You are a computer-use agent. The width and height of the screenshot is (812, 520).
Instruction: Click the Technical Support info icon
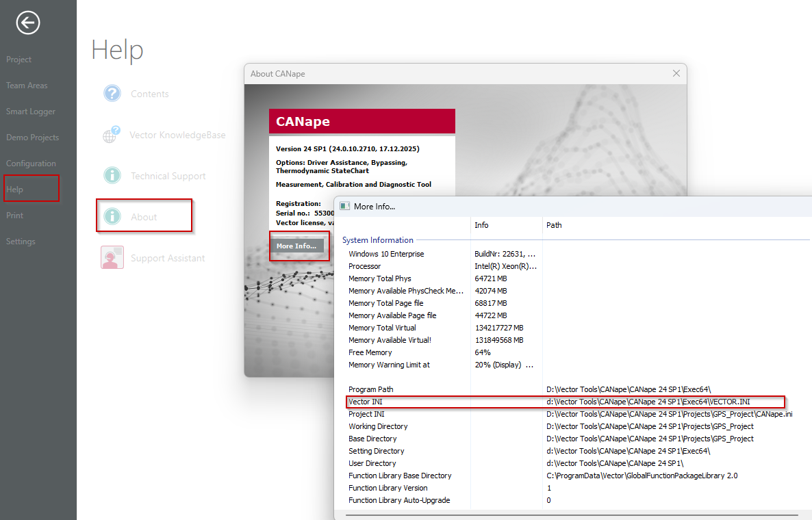(x=112, y=176)
